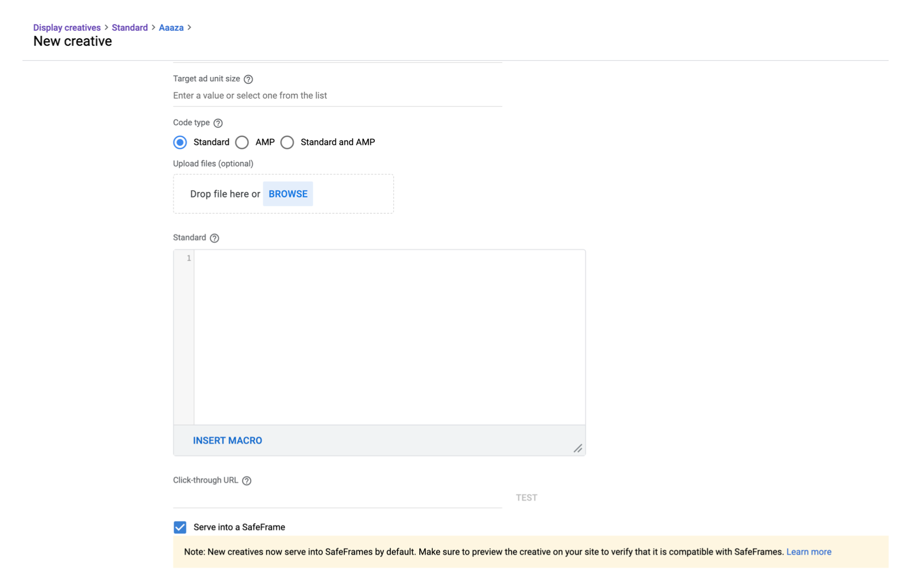Viewport: 907px width, 588px height.
Task: Click the BROWSE button to upload files
Action: tap(288, 194)
